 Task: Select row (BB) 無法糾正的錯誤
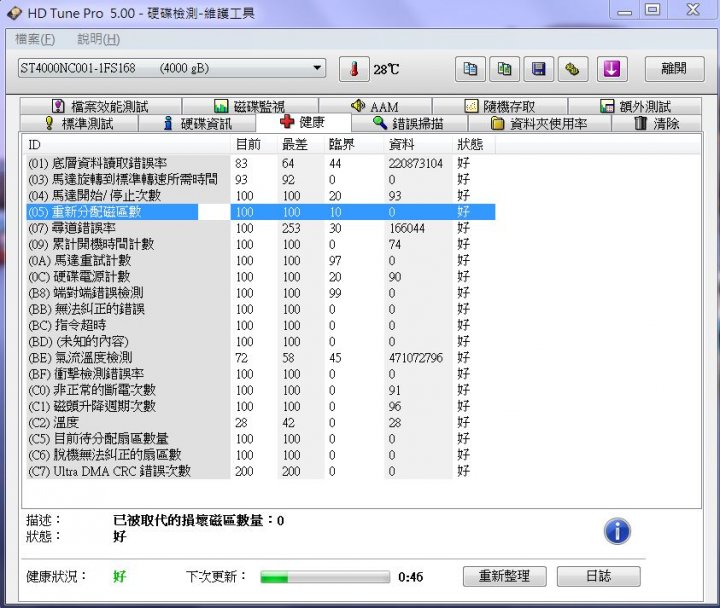point(261,309)
